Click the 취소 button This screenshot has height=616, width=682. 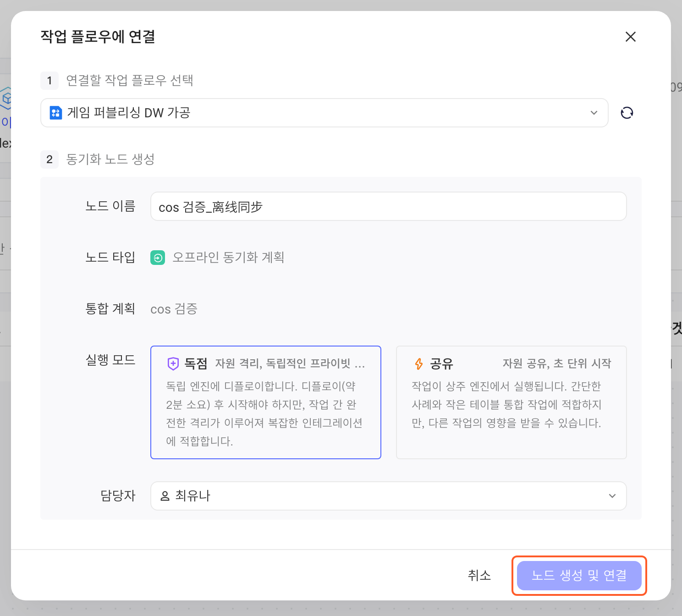(x=479, y=576)
